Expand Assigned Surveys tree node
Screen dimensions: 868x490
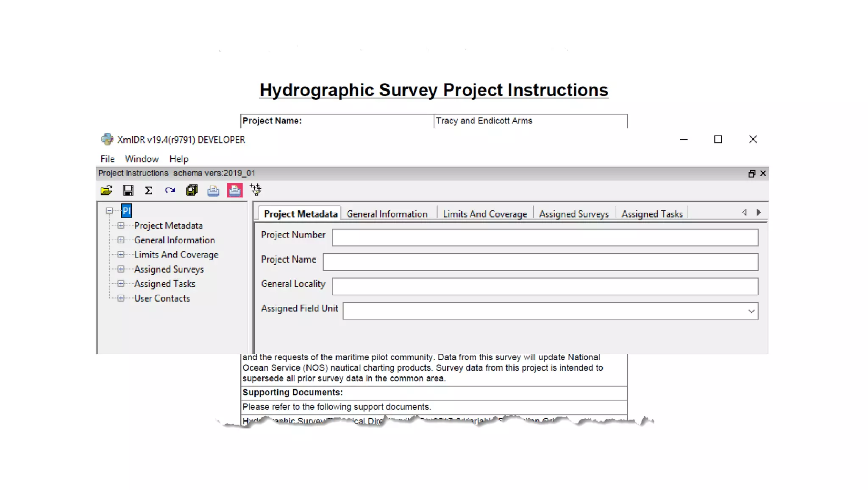pyautogui.click(x=121, y=269)
